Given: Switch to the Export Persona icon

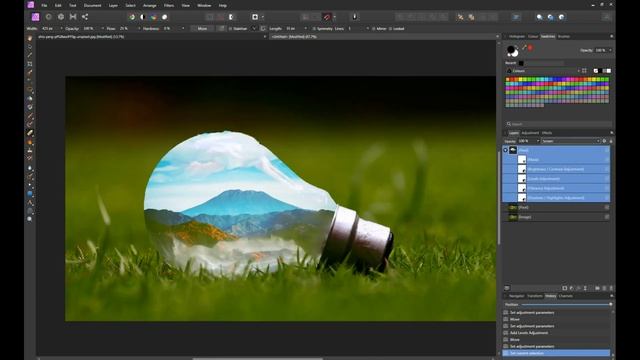Looking at the screenshot, I should [x=85, y=17].
